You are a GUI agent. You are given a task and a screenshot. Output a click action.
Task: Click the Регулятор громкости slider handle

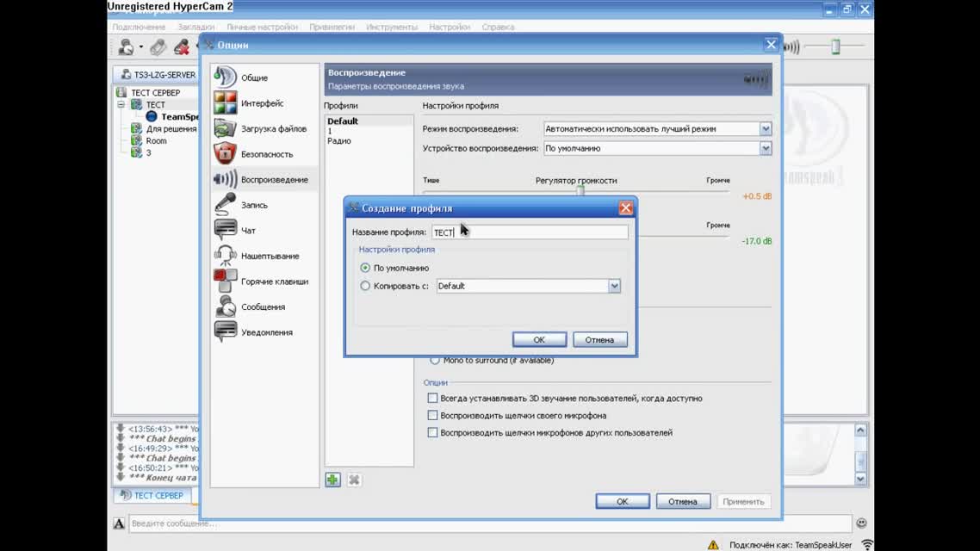click(x=580, y=190)
